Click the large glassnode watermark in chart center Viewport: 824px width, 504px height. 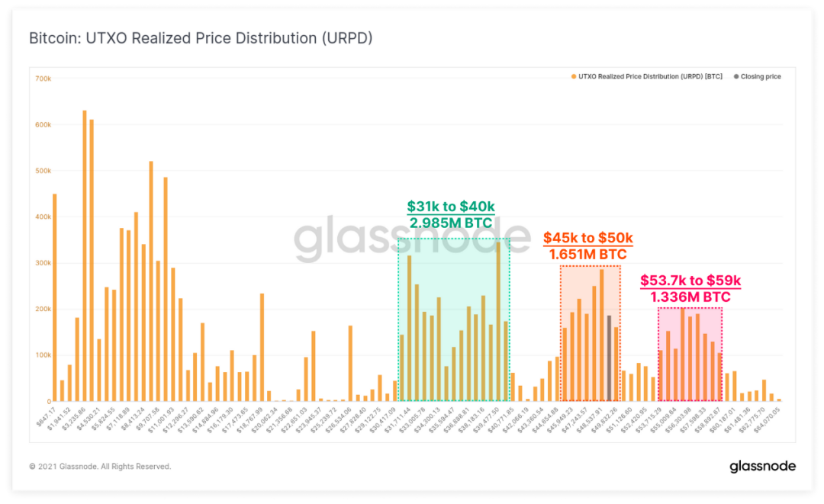coord(412,239)
